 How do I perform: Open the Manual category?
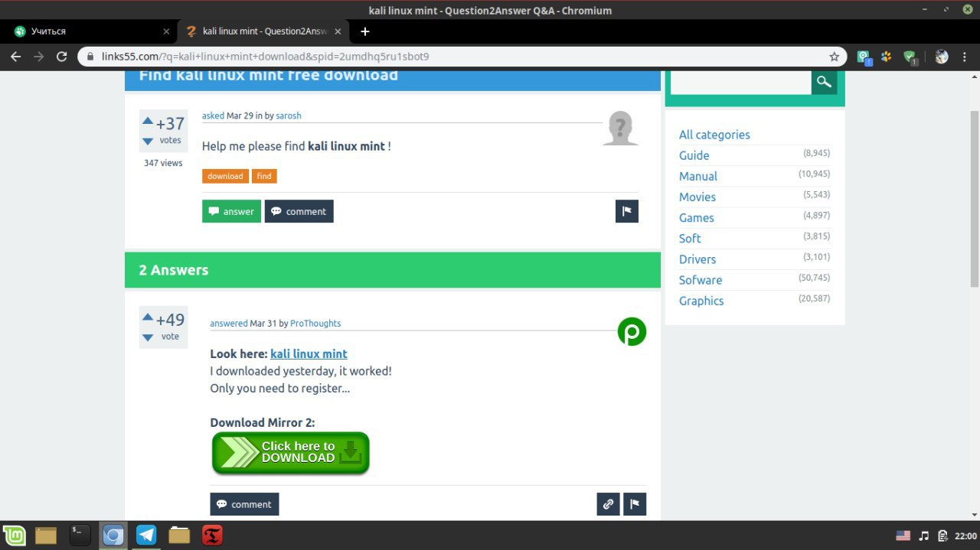698,176
